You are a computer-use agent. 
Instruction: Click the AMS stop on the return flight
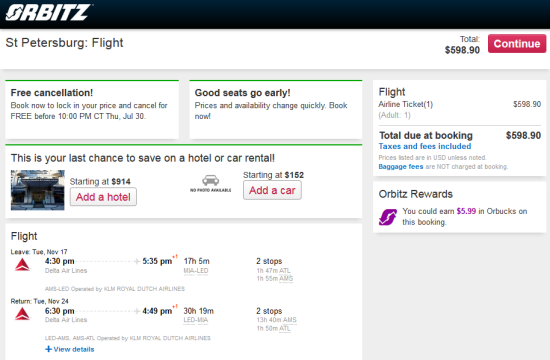tap(290, 320)
